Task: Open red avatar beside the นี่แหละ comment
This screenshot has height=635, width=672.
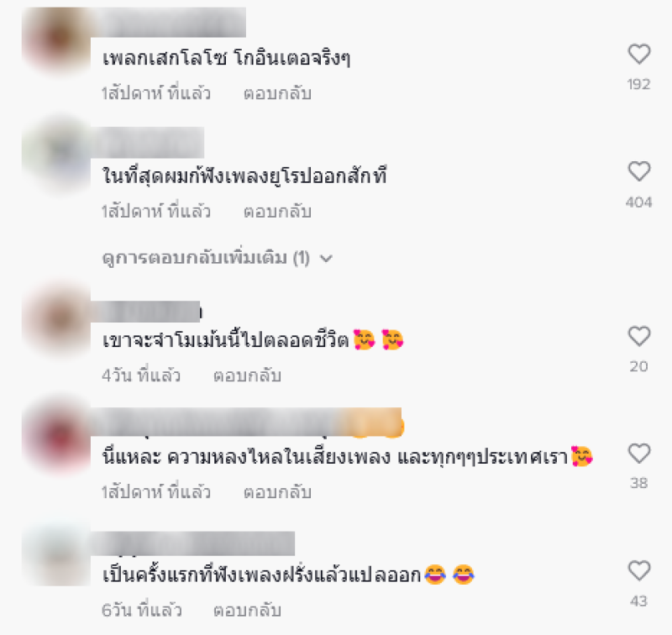Action: pos(57,438)
